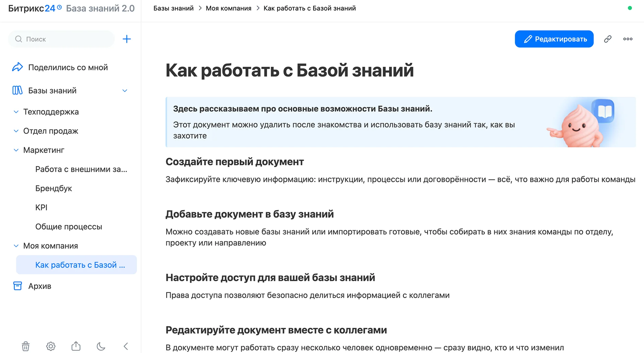Toggle dark mode moon icon
Viewport: 644px width, 353px height.
101,346
